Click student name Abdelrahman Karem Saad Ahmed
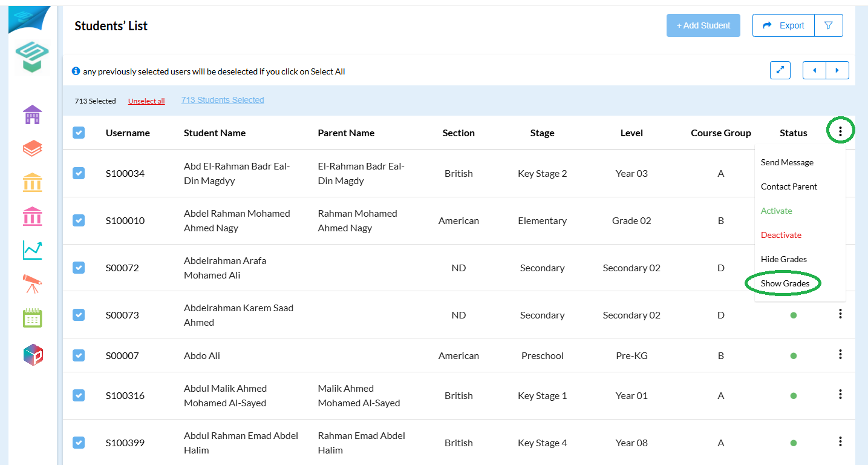Screen dimensions: 868x465 pos(238,315)
